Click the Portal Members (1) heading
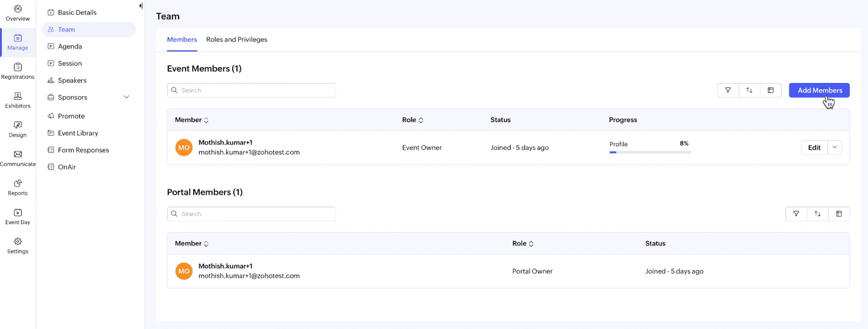This screenshot has width=868, height=329. click(x=205, y=192)
